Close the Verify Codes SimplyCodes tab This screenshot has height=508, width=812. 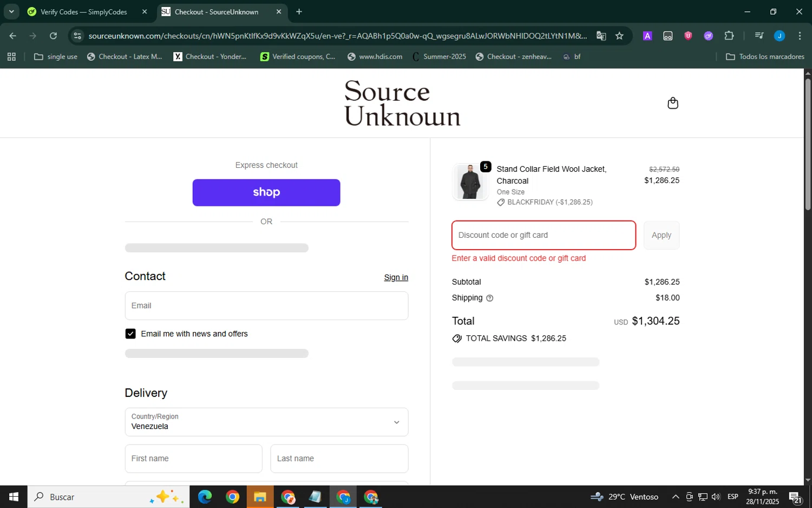click(x=145, y=11)
